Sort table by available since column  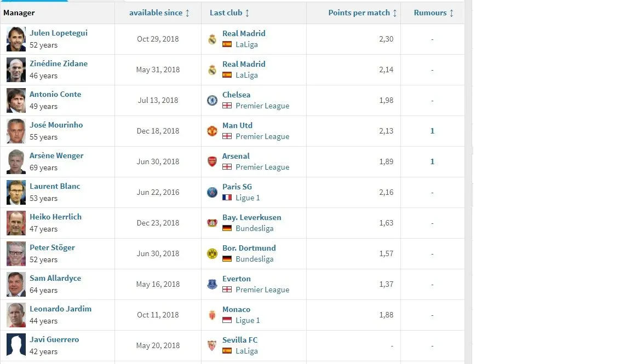[159, 13]
